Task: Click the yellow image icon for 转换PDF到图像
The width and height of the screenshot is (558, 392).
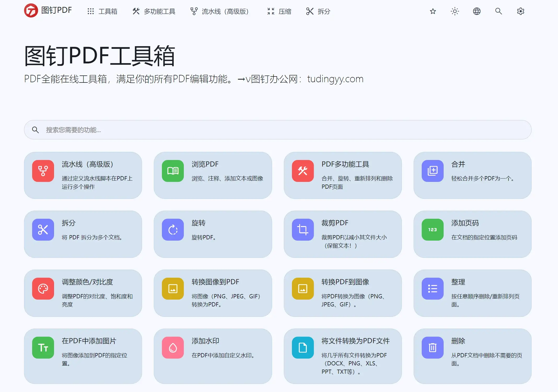Action: 303,289
